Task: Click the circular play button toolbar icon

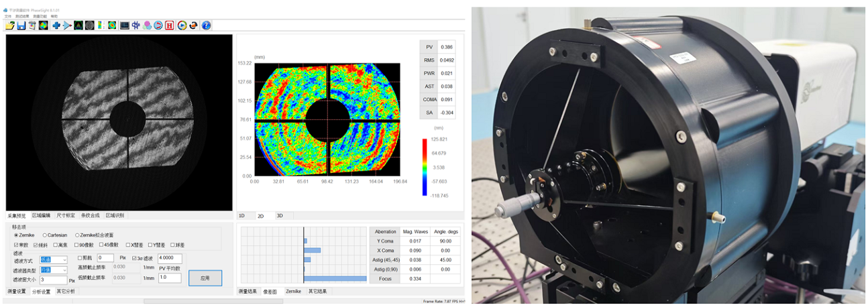Action: (x=182, y=25)
